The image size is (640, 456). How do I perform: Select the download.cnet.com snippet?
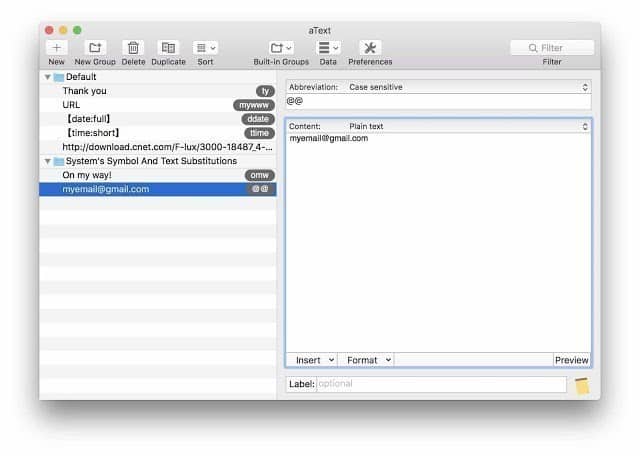158,147
